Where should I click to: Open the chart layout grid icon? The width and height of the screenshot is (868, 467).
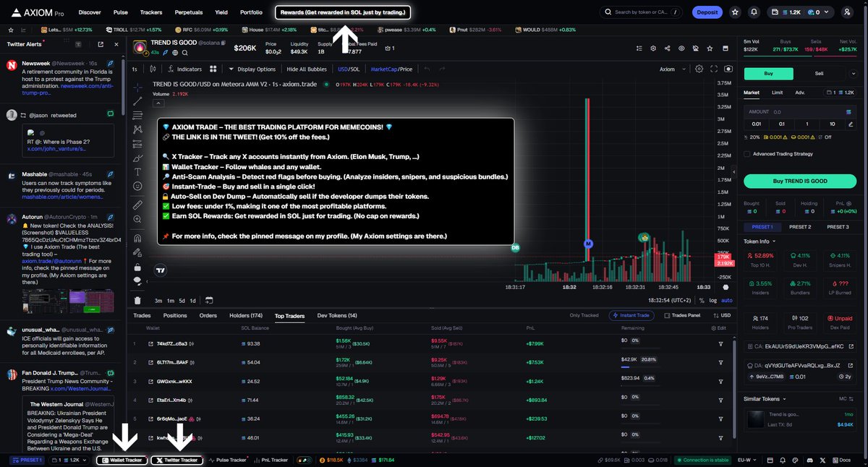[x=213, y=69]
